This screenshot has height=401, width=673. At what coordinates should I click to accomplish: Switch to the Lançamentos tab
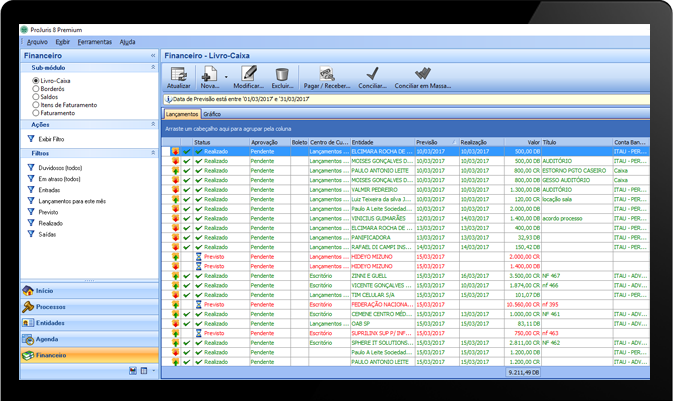pyautogui.click(x=182, y=114)
